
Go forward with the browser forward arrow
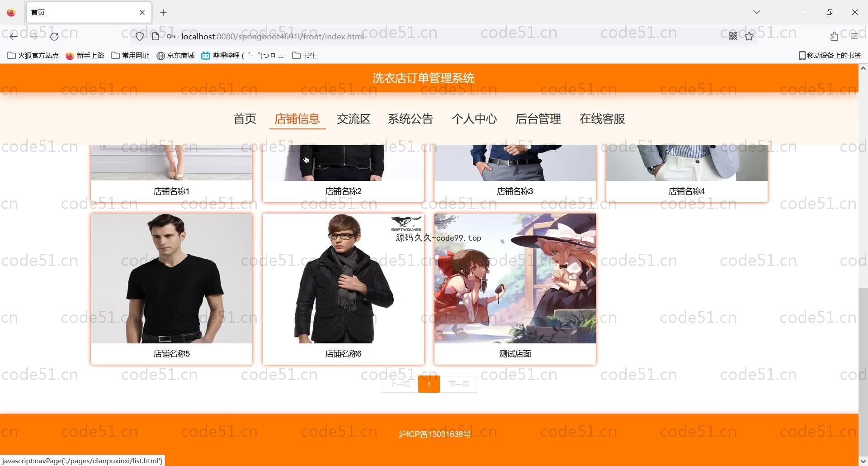point(34,36)
